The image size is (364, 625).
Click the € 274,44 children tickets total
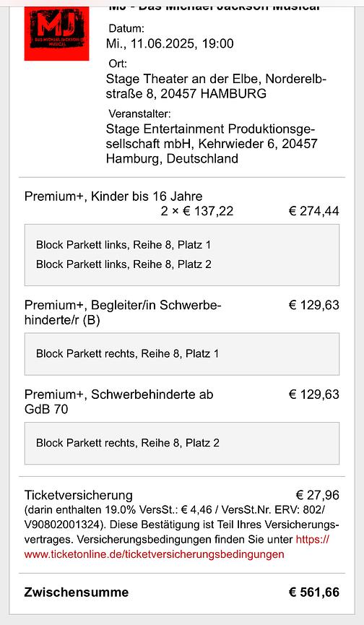click(x=314, y=211)
